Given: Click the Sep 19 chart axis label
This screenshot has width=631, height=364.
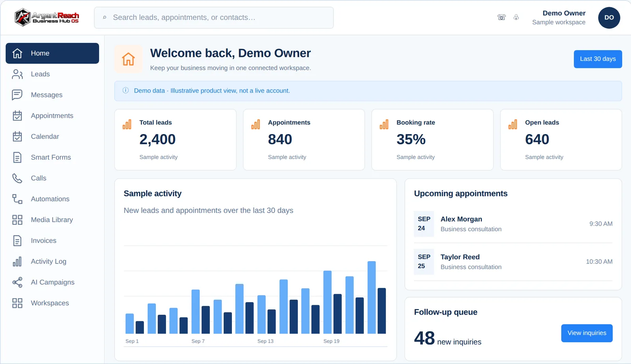Looking at the screenshot, I should [x=331, y=341].
